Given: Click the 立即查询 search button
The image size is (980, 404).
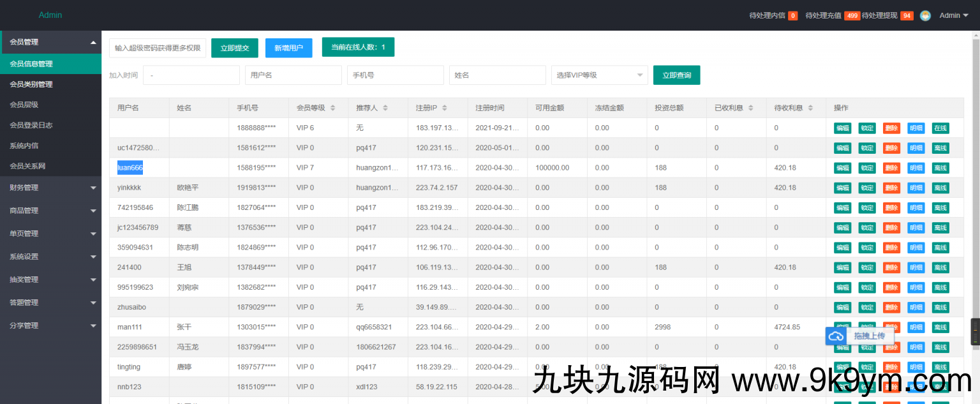Looking at the screenshot, I should (676, 75).
